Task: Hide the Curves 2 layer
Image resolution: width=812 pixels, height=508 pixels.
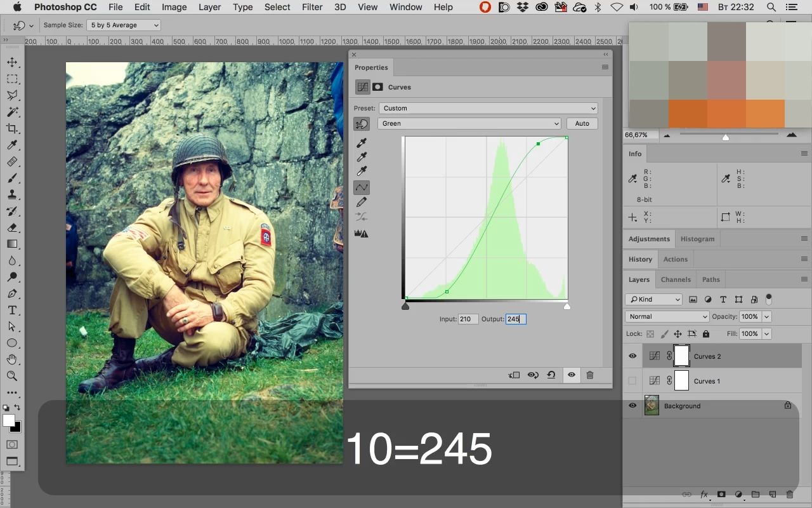Action: (632, 356)
